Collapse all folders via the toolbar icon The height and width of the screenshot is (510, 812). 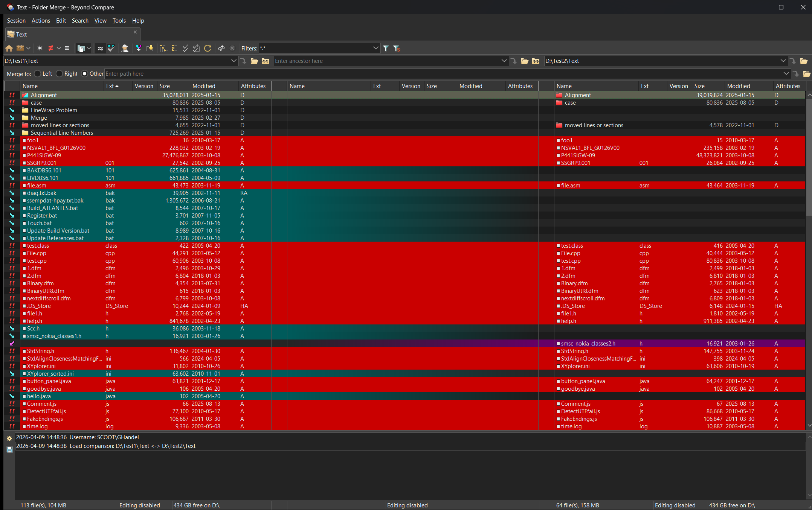[x=174, y=48]
